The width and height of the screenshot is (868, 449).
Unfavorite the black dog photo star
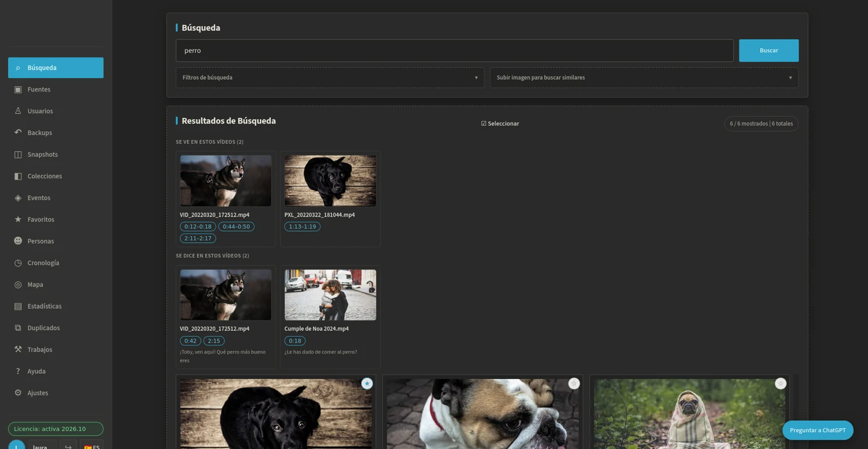pos(367,383)
